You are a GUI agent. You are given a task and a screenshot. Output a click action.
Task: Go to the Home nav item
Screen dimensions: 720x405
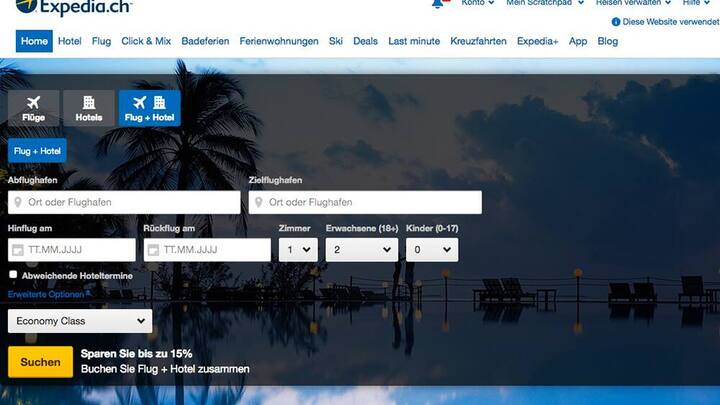34,41
